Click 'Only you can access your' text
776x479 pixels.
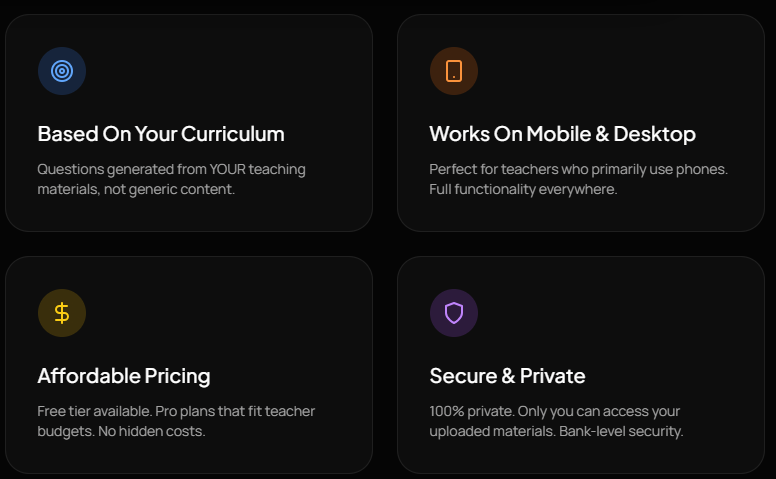click(x=598, y=411)
